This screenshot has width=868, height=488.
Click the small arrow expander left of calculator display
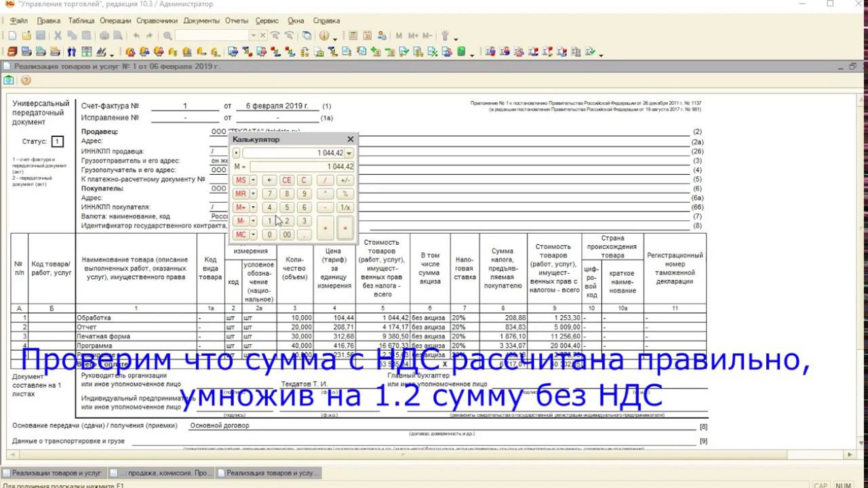coord(237,153)
